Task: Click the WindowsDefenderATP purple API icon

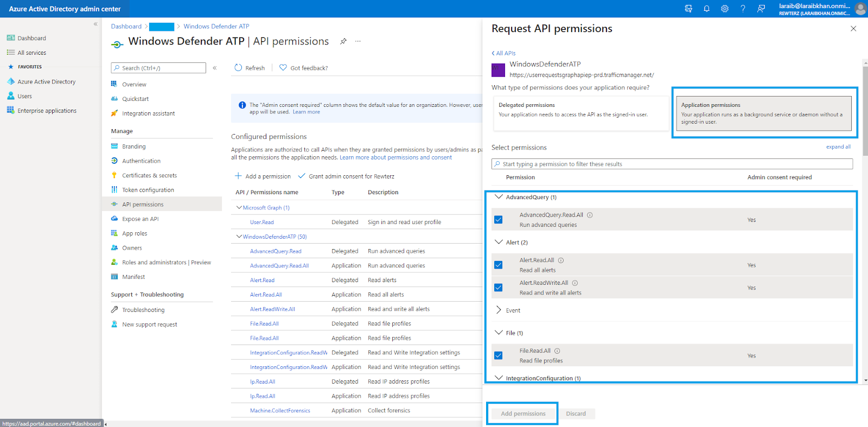Action: pos(499,70)
